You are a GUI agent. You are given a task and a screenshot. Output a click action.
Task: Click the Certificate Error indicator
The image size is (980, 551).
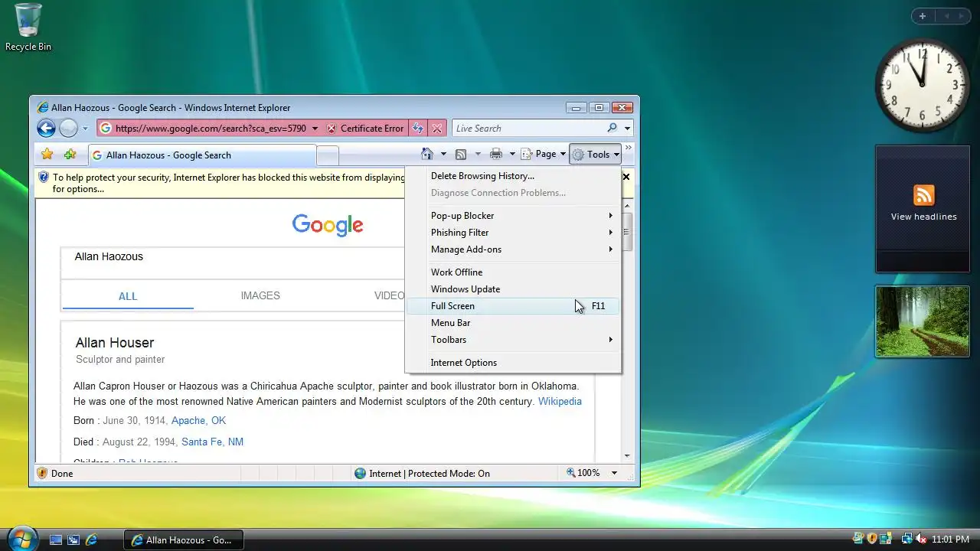(x=364, y=129)
